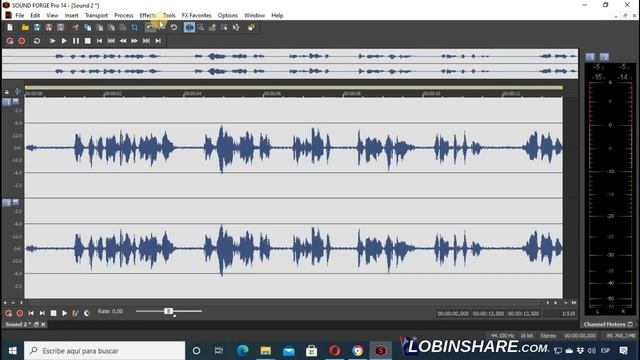The width and height of the screenshot is (640, 360).
Task: Close the Sound 2 tab
Action: click(x=43, y=324)
